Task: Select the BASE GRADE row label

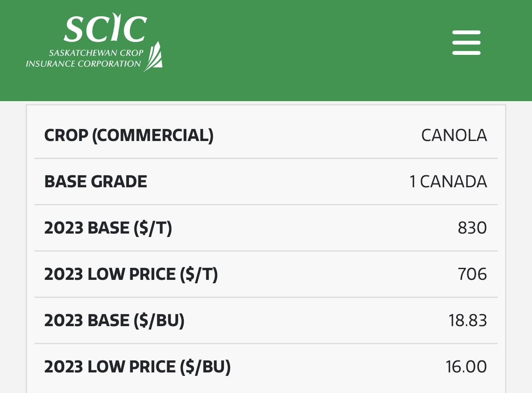Action: point(96,182)
